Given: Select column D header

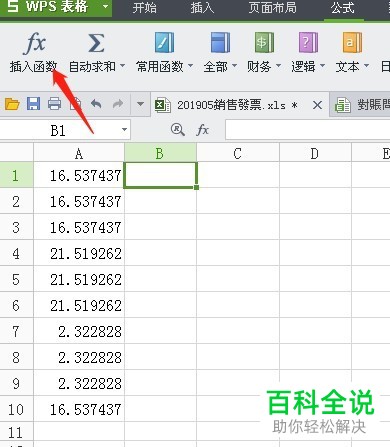Looking at the screenshot, I should [315, 154].
